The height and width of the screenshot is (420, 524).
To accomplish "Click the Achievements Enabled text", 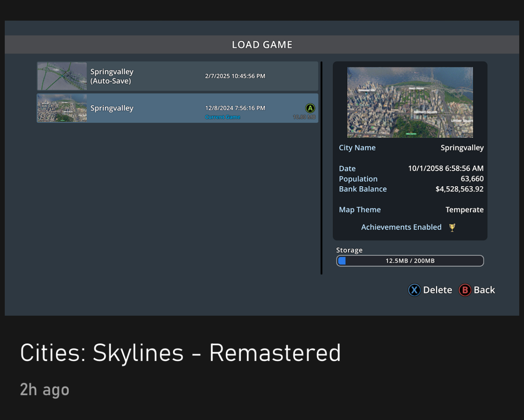I will pyautogui.click(x=401, y=227).
